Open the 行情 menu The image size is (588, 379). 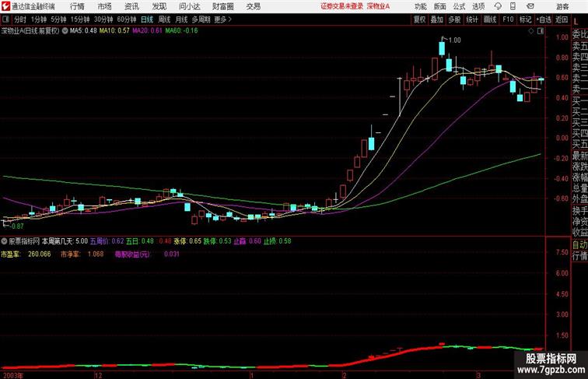(77, 6)
